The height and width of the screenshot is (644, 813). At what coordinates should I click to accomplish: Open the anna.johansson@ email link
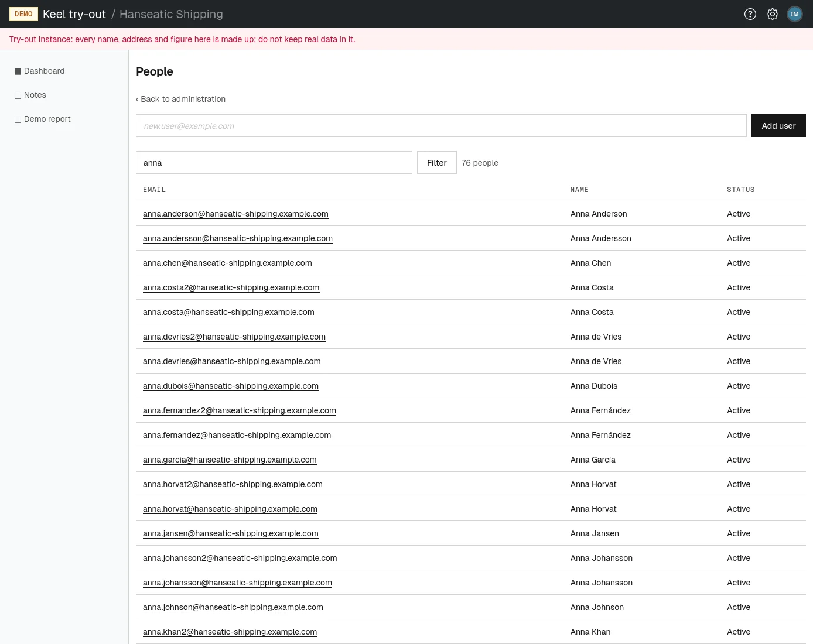(x=237, y=583)
